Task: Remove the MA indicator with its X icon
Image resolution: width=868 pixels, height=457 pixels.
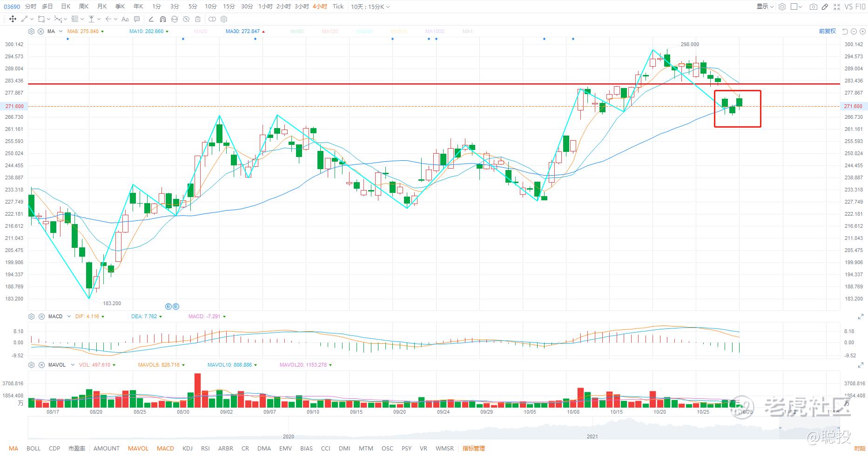Action: (x=40, y=31)
